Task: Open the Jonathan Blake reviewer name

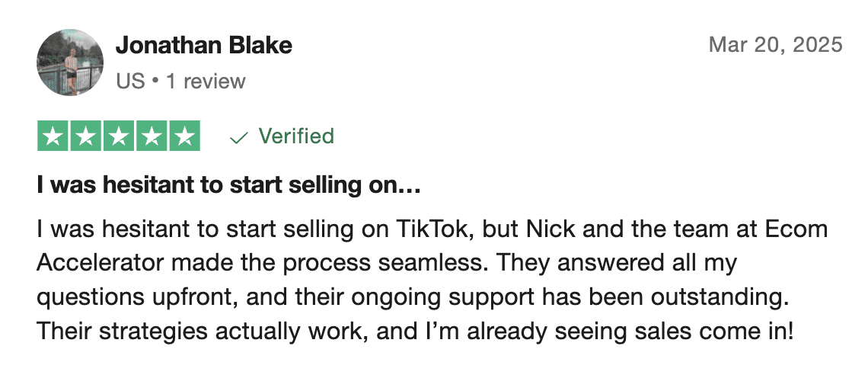Action: tap(203, 46)
